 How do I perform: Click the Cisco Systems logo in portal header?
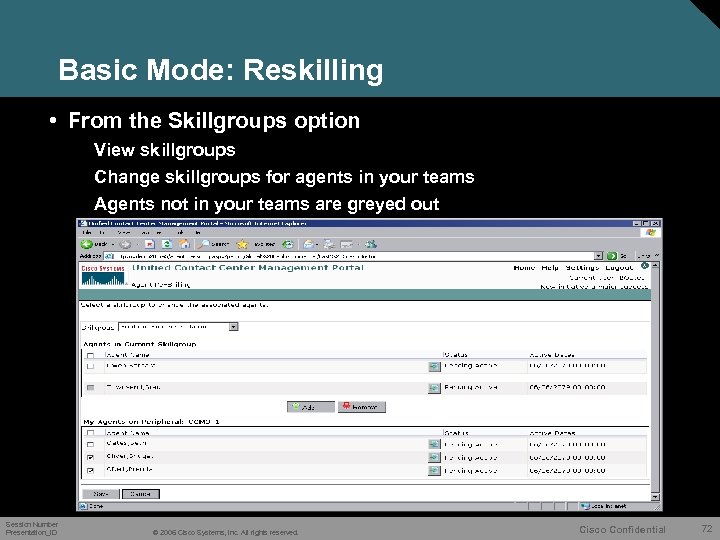tap(103, 275)
